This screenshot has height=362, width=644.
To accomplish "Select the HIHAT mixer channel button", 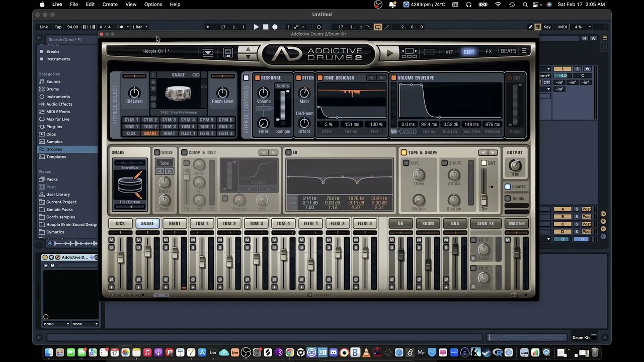I will 175,223.
